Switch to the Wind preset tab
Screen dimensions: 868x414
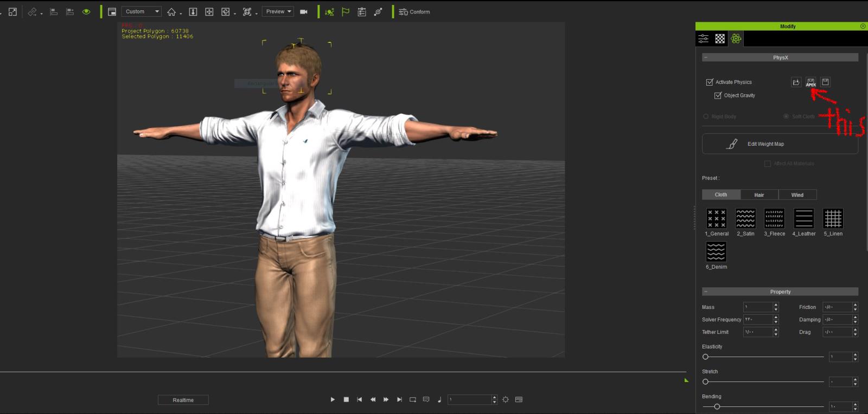pyautogui.click(x=797, y=195)
